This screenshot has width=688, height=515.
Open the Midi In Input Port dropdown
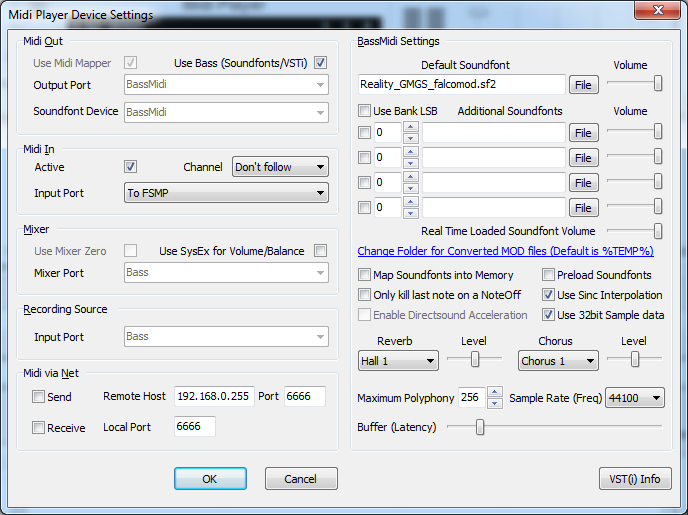(226, 193)
